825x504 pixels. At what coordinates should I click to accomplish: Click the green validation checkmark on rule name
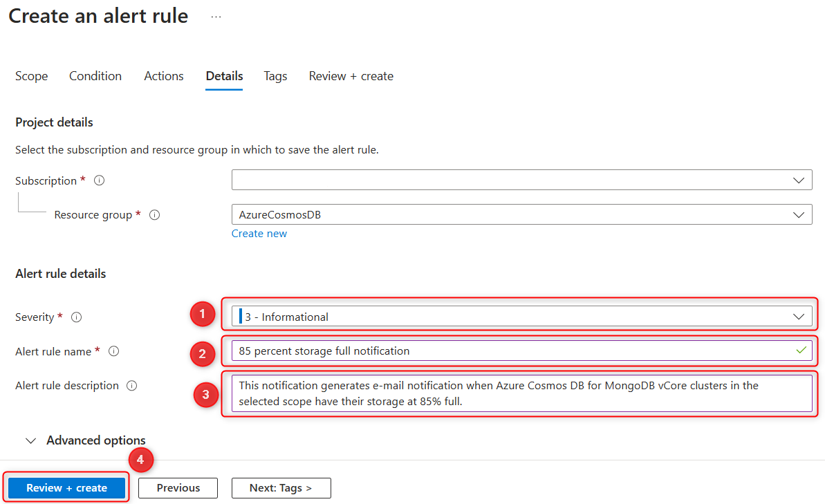click(800, 351)
